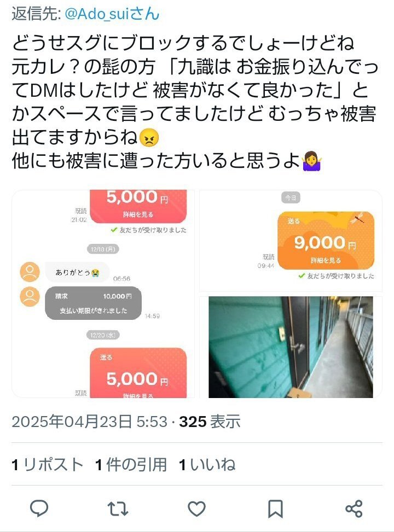This screenshot has width=394, height=532.
Task: Tap the repost arrows icon
Action: coord(118,508)
